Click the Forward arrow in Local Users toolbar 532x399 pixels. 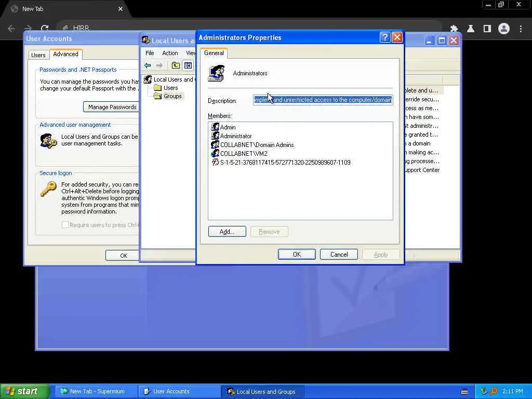[x=159, y=65]
